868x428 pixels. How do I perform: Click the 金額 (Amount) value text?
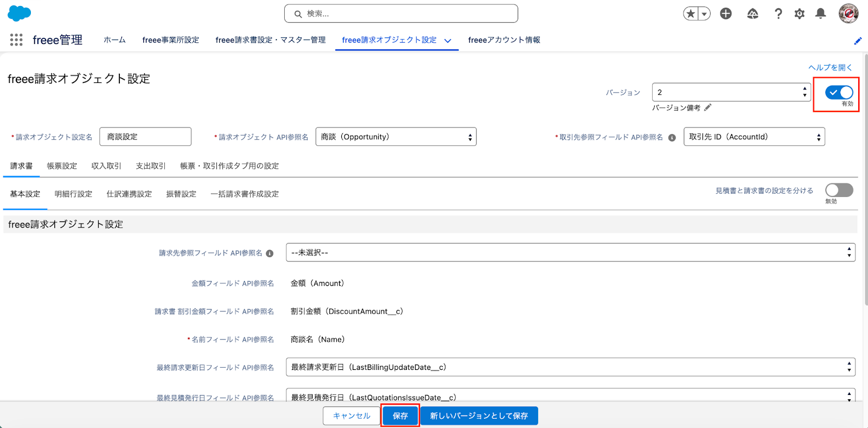[317, 283]
